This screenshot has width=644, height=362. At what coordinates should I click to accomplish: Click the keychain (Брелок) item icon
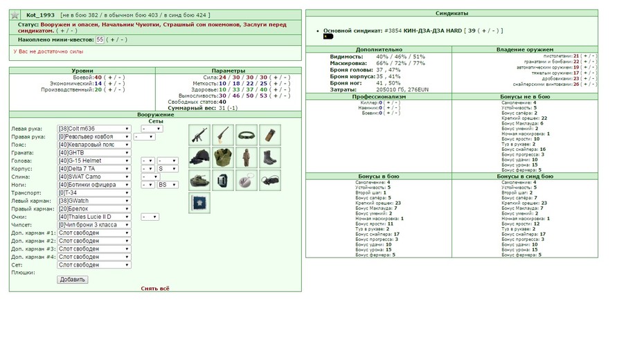[247, 181]
